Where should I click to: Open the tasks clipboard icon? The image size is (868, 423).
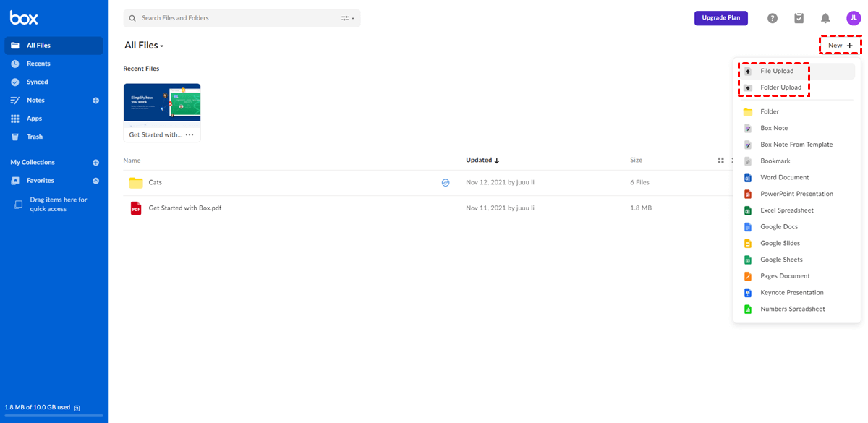799,18
